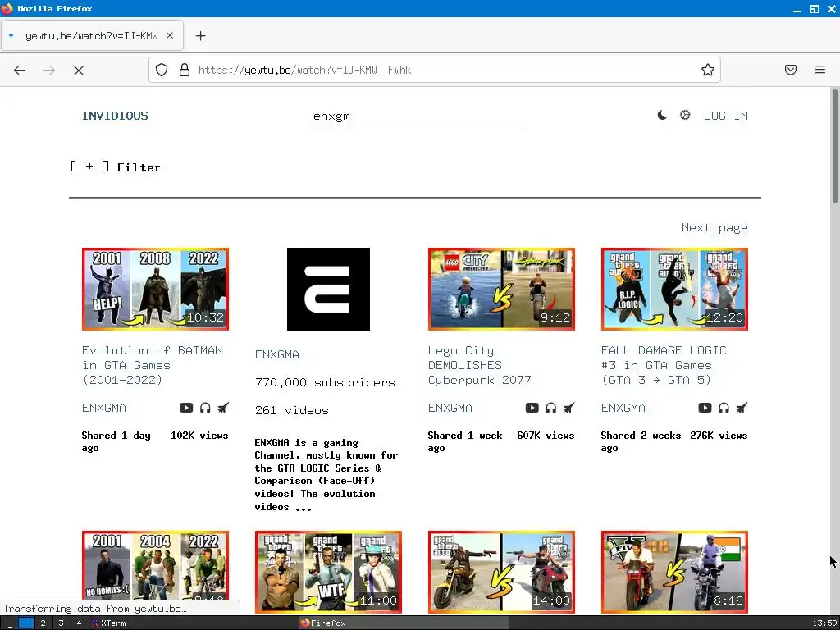The height and width of the screenshot is (630, 840).
Task: Click the LOG IN link
Action: (725, 116)
